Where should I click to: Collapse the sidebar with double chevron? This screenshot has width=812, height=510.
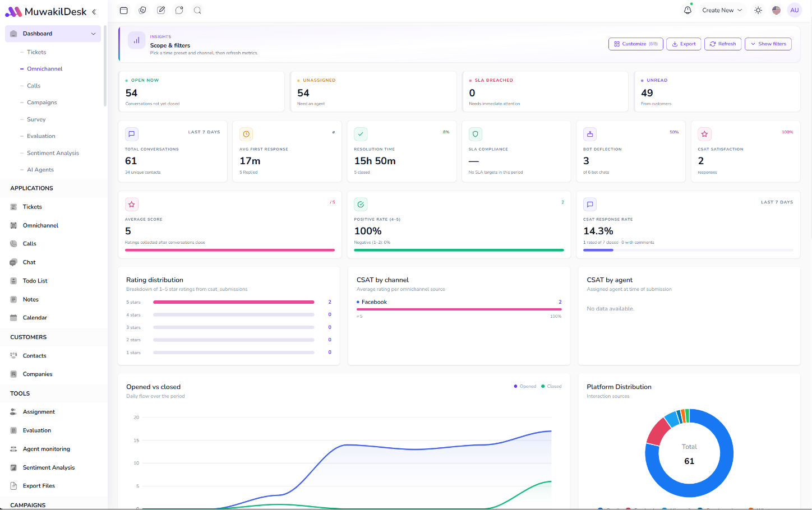click(x=94, y=12)
